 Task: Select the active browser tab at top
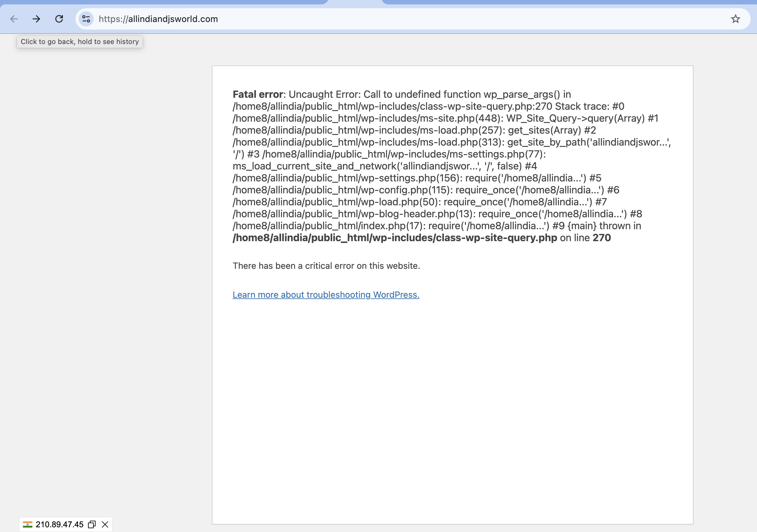355,2
